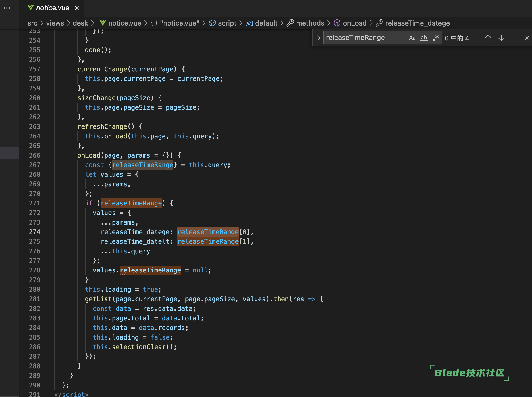Click Vue logo icon in breadcrumb

tap(103, 23)
